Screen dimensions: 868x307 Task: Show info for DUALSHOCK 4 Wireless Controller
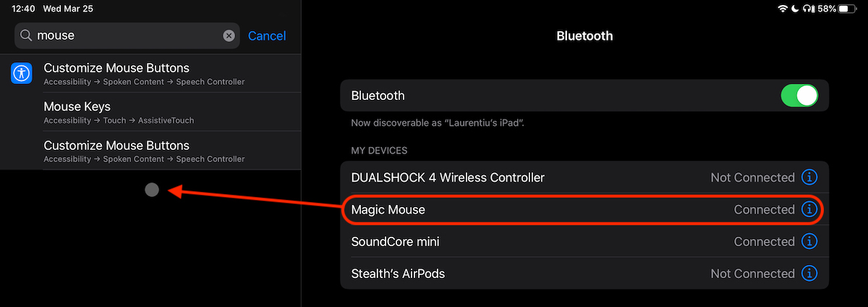[x=809, y=177]
